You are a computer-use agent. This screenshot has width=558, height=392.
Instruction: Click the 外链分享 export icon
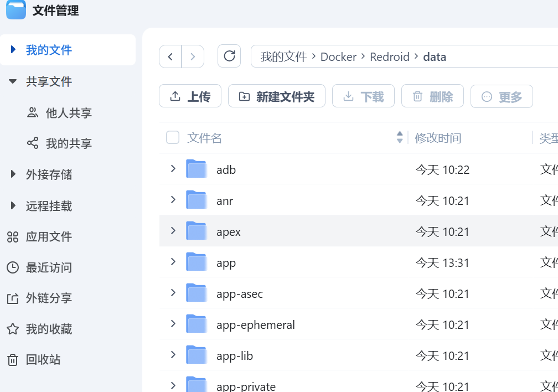coord(13,298)
